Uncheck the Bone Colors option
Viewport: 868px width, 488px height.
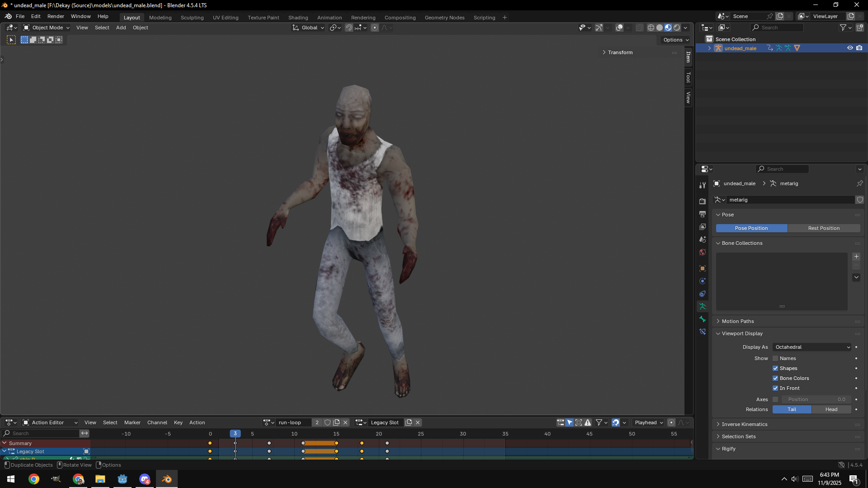coord(775,378)
